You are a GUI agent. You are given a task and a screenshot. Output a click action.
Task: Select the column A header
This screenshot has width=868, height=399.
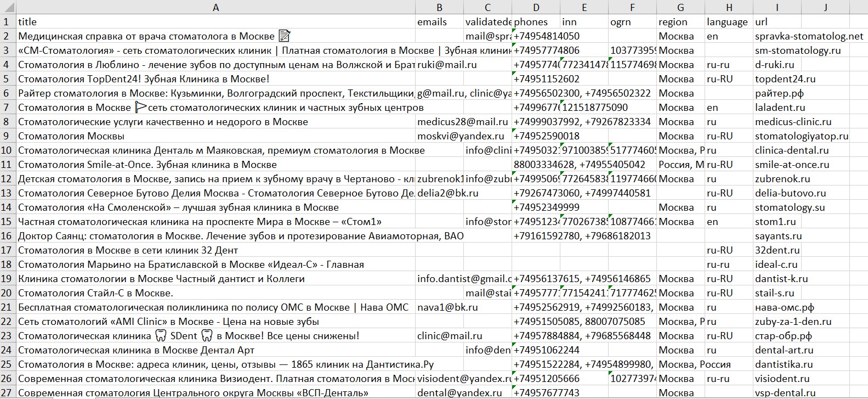(x=215, y=8)
